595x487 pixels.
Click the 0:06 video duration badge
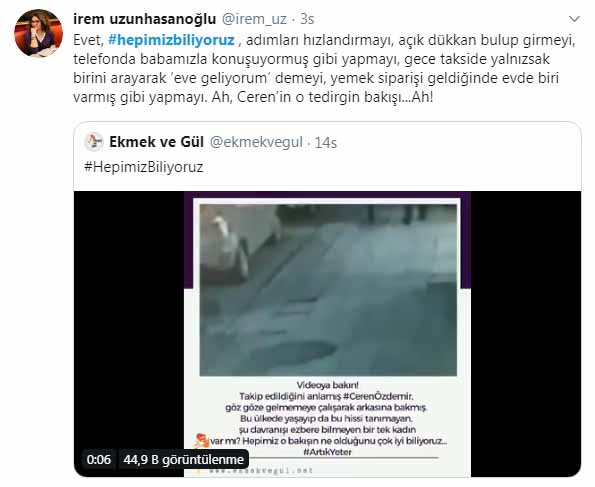click(x=99, y=460)
